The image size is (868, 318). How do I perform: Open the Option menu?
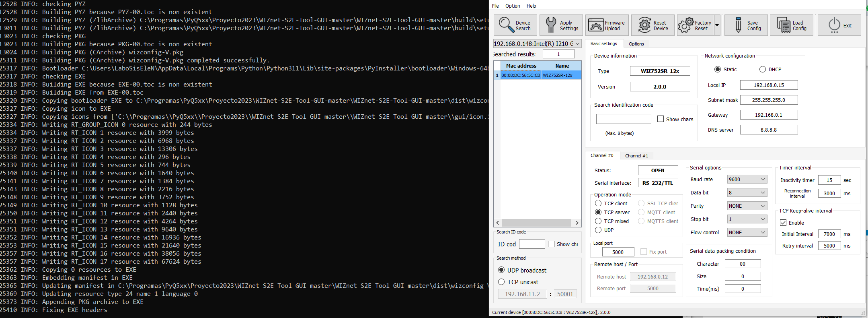[x=513, y=6]
